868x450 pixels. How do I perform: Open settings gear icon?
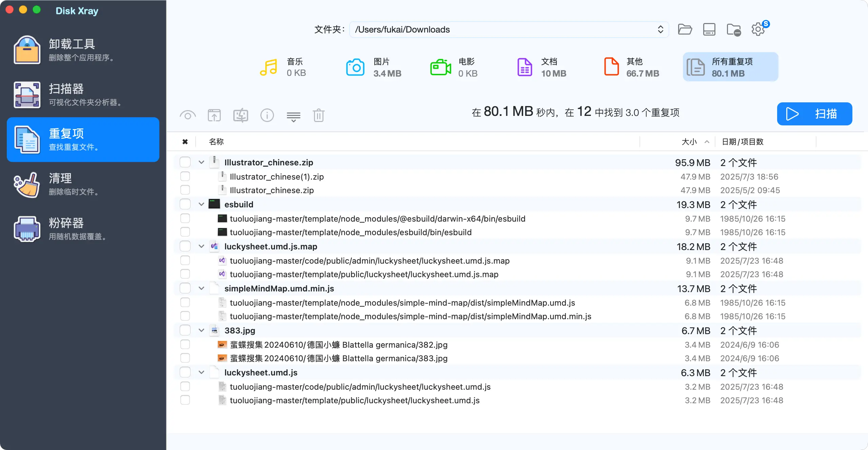(x=758, y=29)
